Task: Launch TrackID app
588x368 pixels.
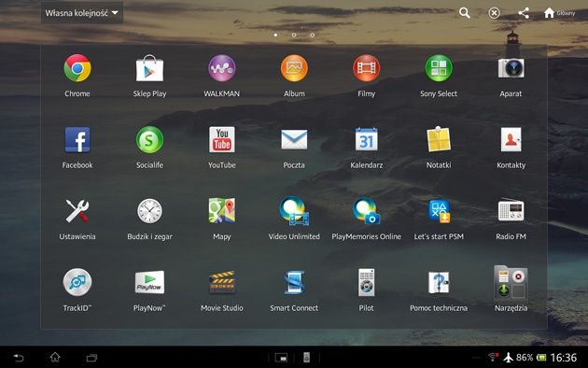Action: pos(77,282)
